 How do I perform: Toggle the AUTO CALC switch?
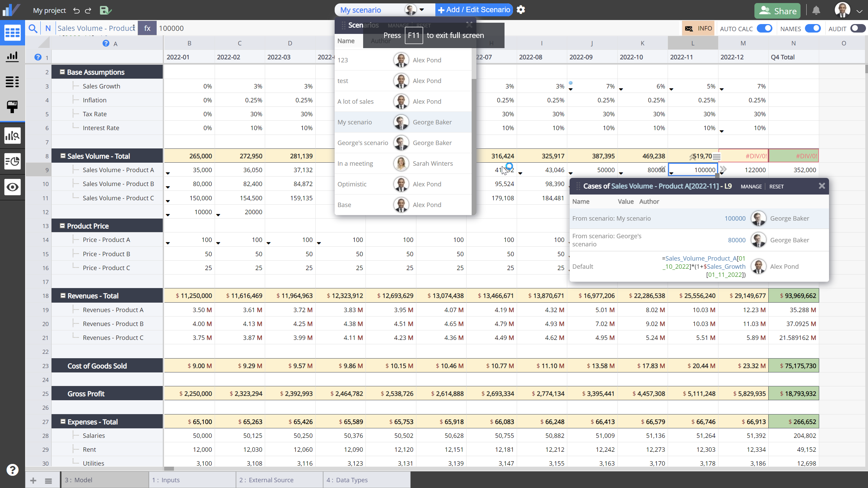(x=764, y=28)
